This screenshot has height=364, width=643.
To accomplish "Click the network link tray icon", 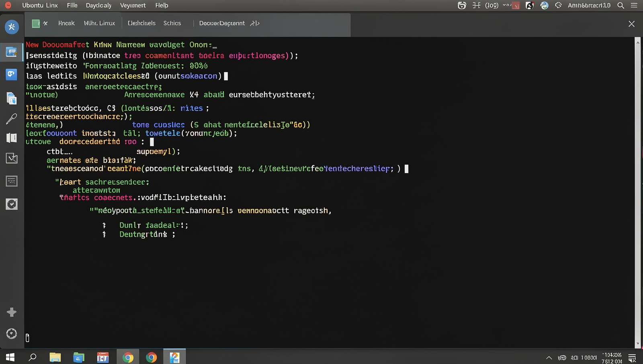I will 562,358.
